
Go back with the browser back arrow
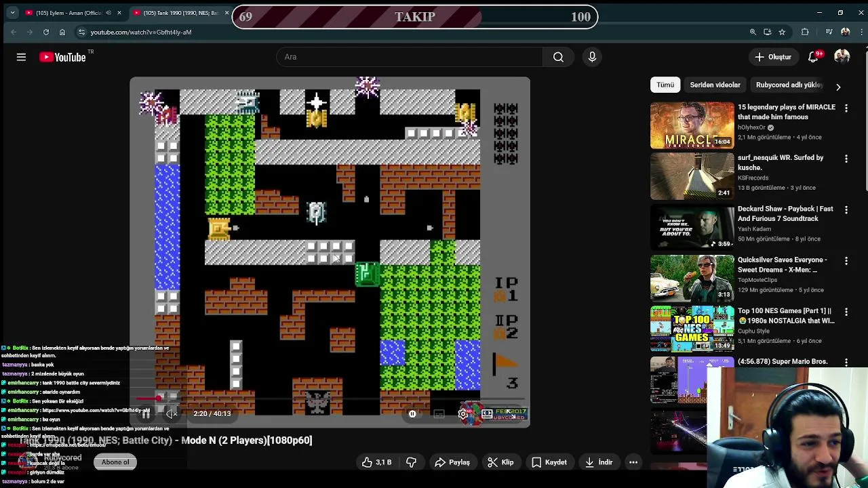pos(14,32)
